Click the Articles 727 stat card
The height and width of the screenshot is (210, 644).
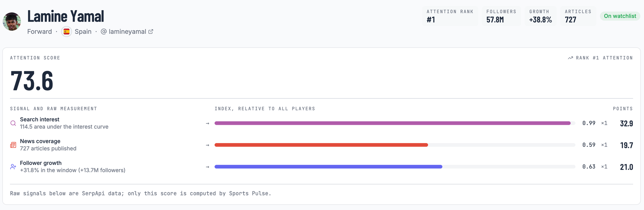[578, 16]
